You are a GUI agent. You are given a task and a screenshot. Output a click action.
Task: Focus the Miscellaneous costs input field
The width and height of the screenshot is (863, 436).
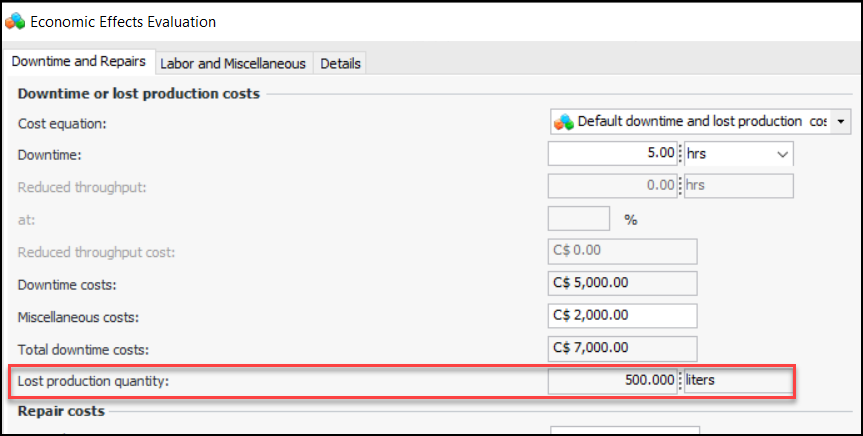click(622, 316)
